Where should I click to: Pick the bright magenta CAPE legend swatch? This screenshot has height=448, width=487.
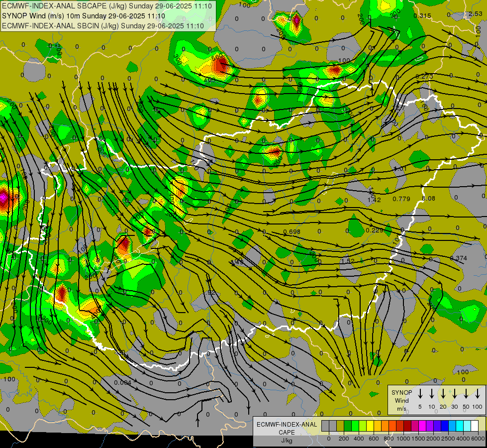422,426
